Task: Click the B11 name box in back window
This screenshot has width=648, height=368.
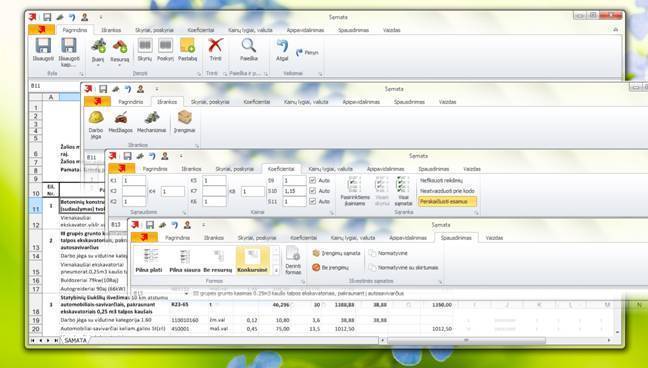Action: click(55, 86)
